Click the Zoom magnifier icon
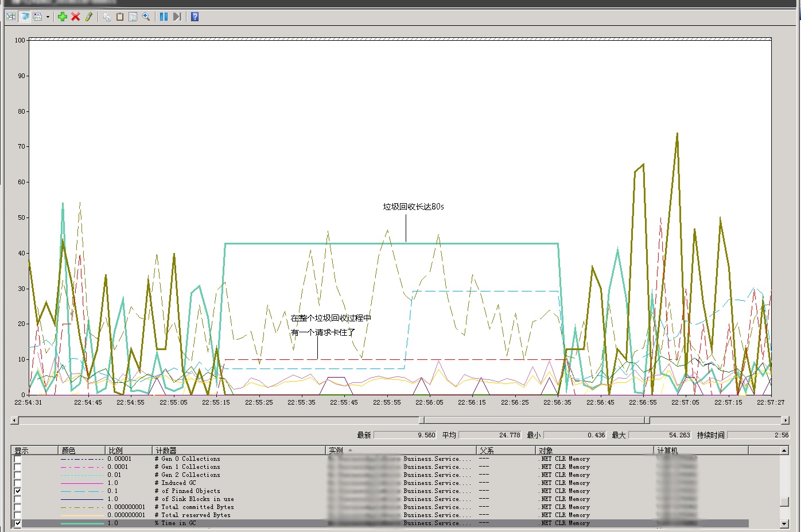Viewport: 801px width, 532px height. coord(146,17)
